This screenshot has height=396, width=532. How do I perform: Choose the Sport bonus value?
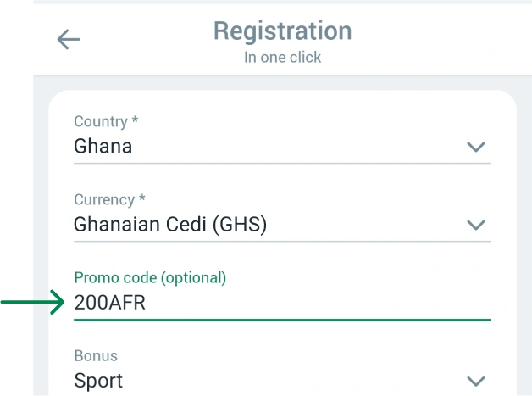[x=98, y=381]
